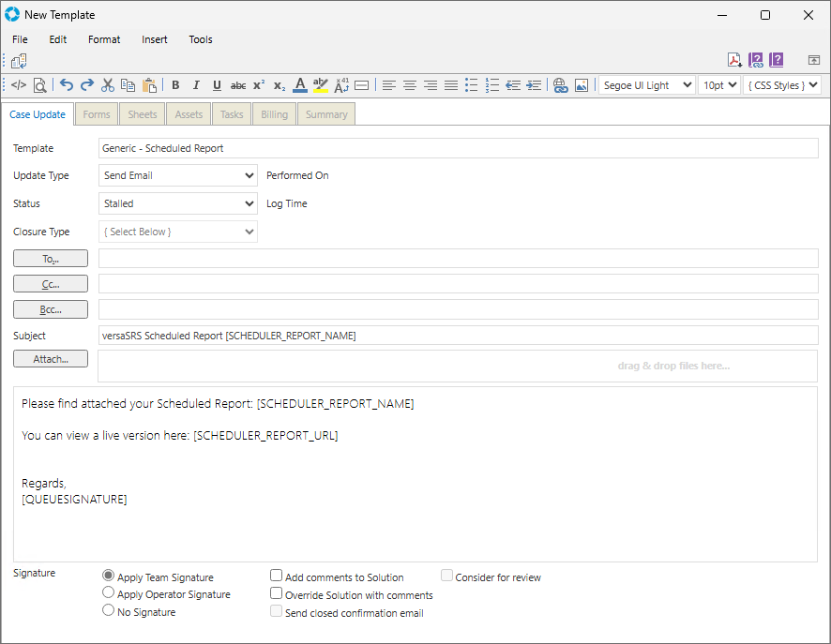The height and width of the screenshot is (644, 831).
Task: Center align the text
Action: pyautogui.click(x=410, y=85)
